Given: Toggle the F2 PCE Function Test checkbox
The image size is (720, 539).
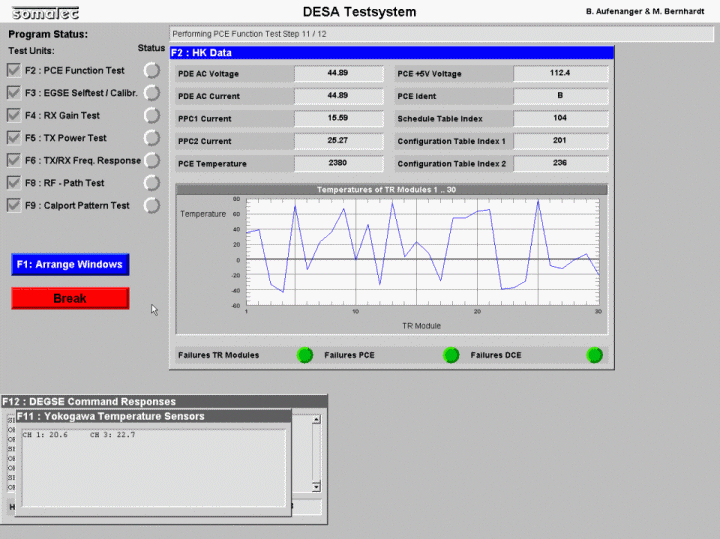Looking at the screenshot, I should 14,70.
